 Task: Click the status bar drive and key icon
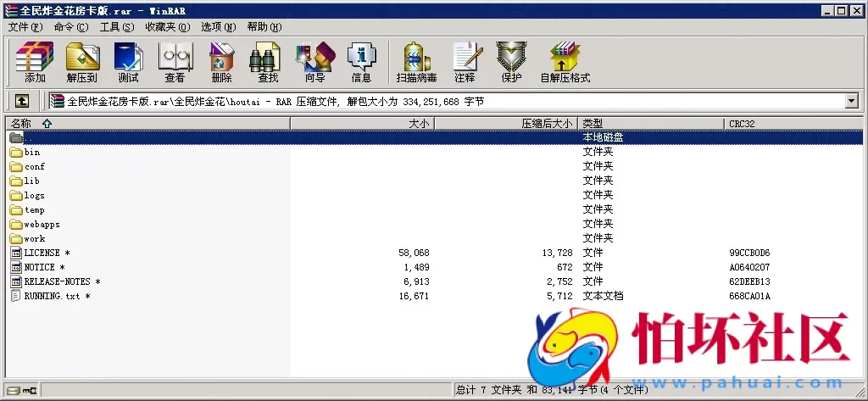click(22, 391)
